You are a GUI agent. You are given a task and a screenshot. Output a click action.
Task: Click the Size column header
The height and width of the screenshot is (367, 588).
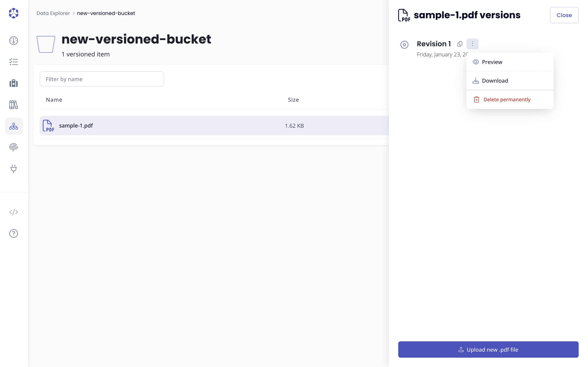(x=293, y=100)
